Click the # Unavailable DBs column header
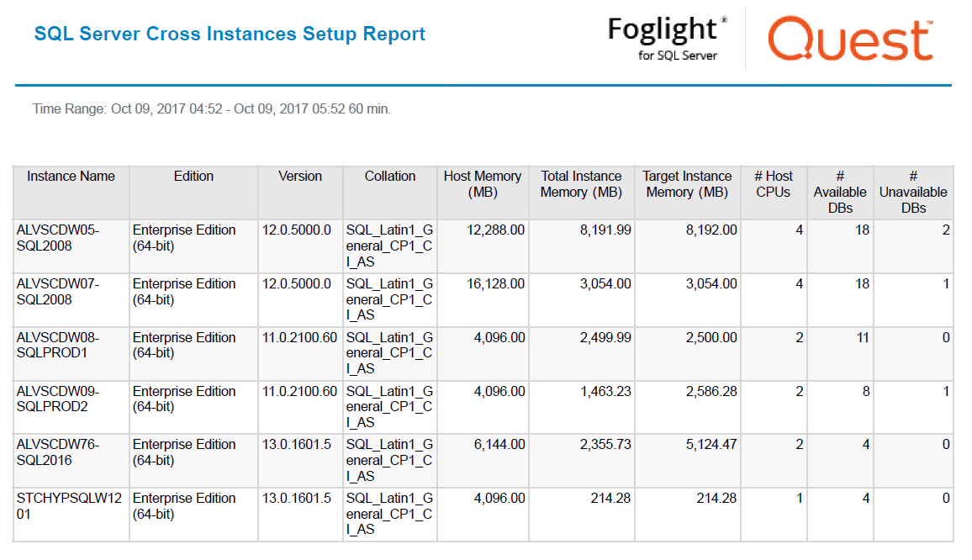 (912, 192)
